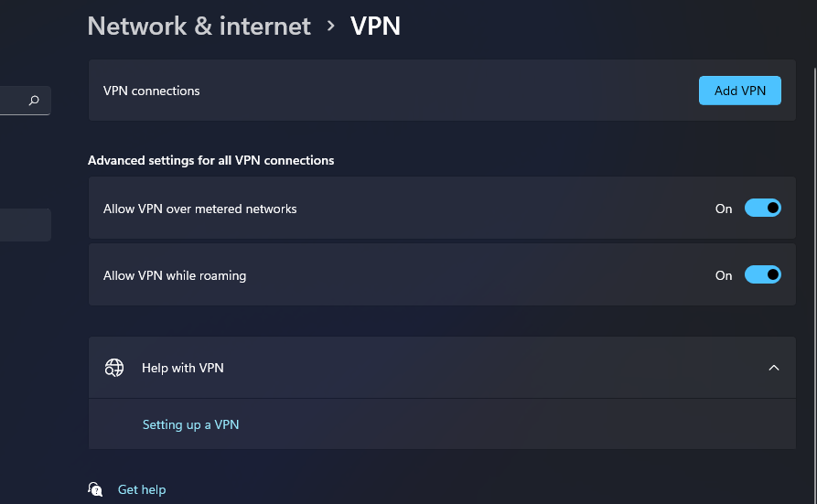The height and width of the screenshot is (504, 817).
Task: Go back to Network & internet breadcrumb
Action: [x=199, y=26]
